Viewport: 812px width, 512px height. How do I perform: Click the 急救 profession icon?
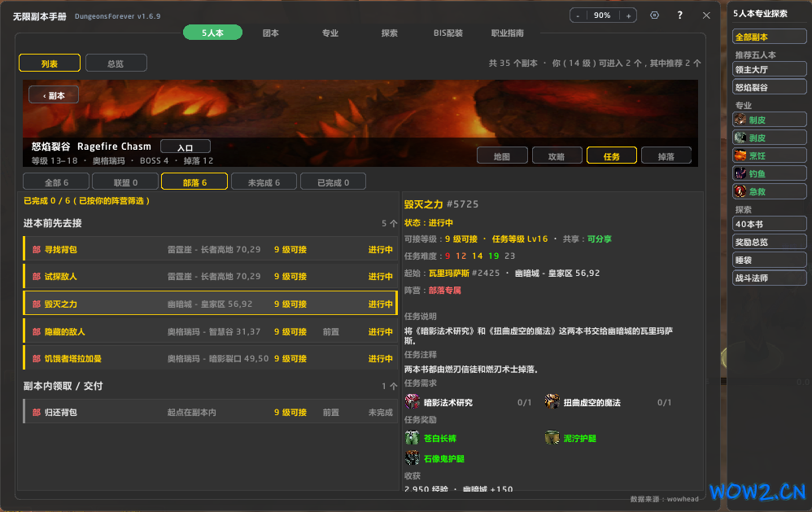point(740,191)
